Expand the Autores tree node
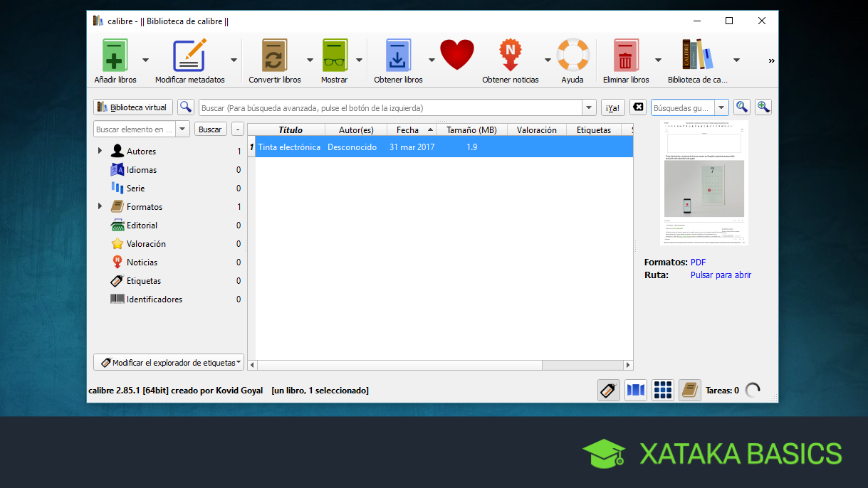 click(100, 151)
